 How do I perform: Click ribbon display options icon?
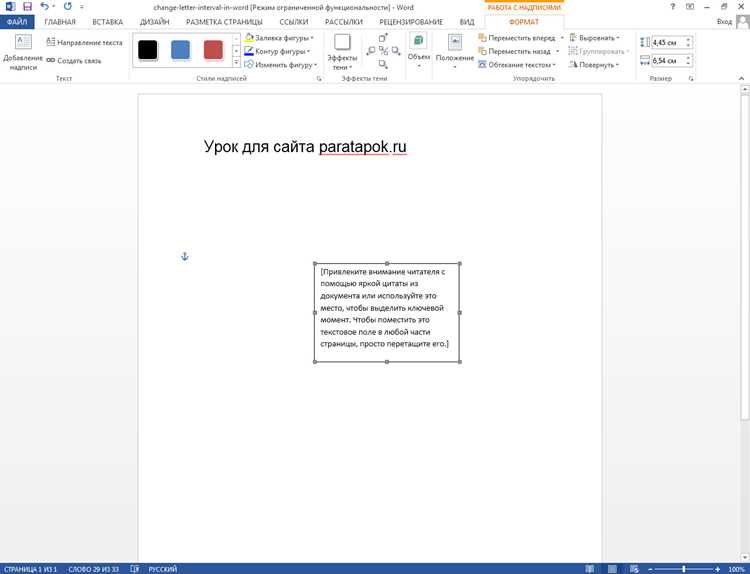click(690, 7)
